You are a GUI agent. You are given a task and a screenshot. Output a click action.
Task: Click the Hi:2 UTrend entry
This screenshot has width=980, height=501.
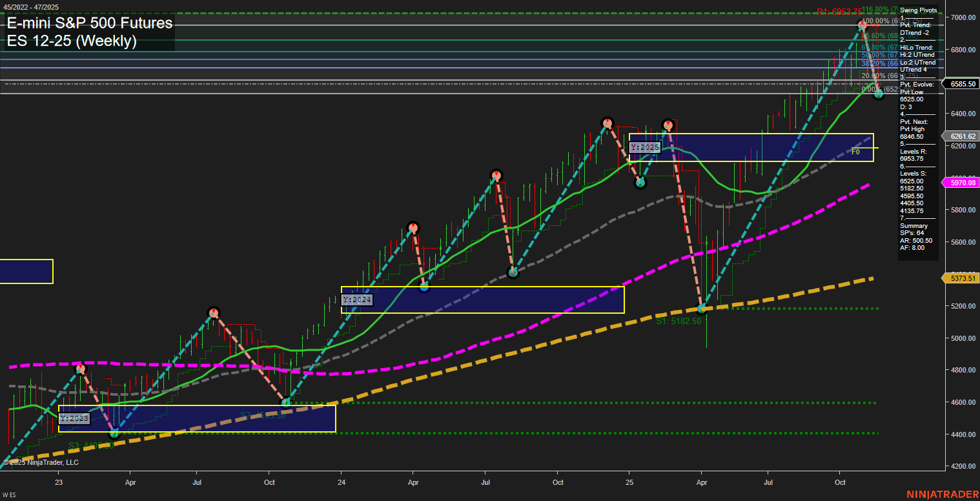click(917, 55)
